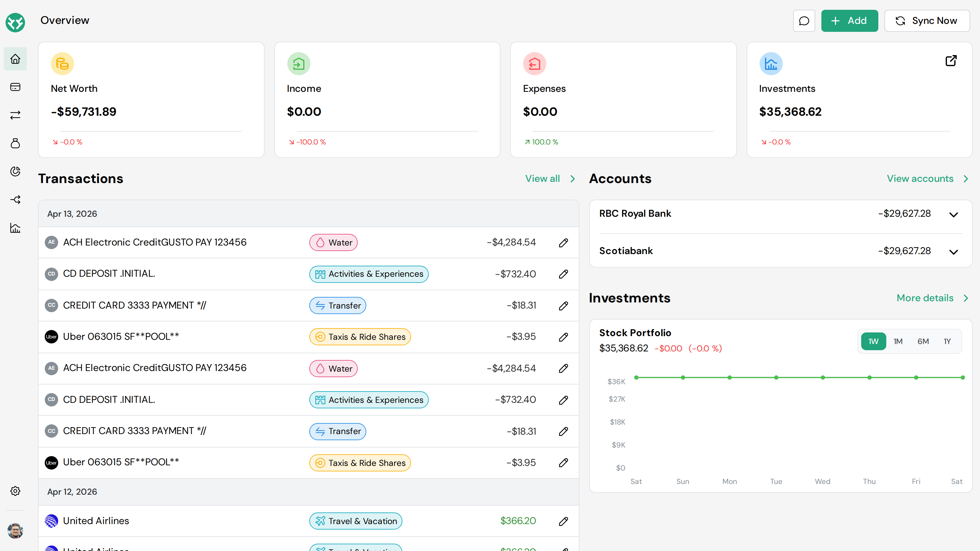Open the transactions arrows icon in sidebar

point(15,115)
